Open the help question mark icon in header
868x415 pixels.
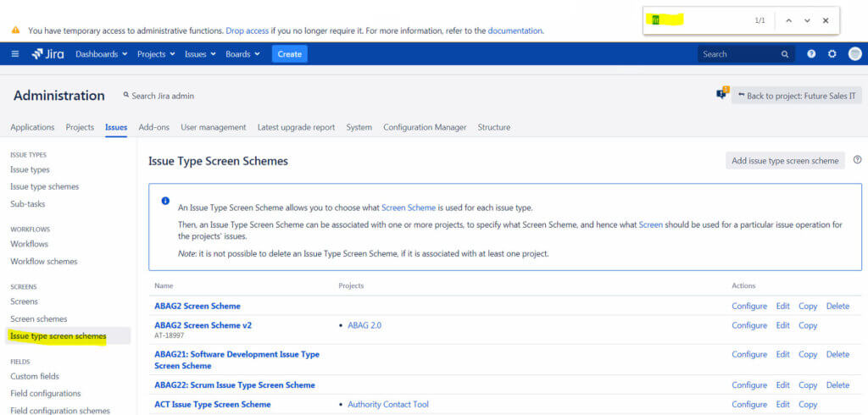point(811,54)
